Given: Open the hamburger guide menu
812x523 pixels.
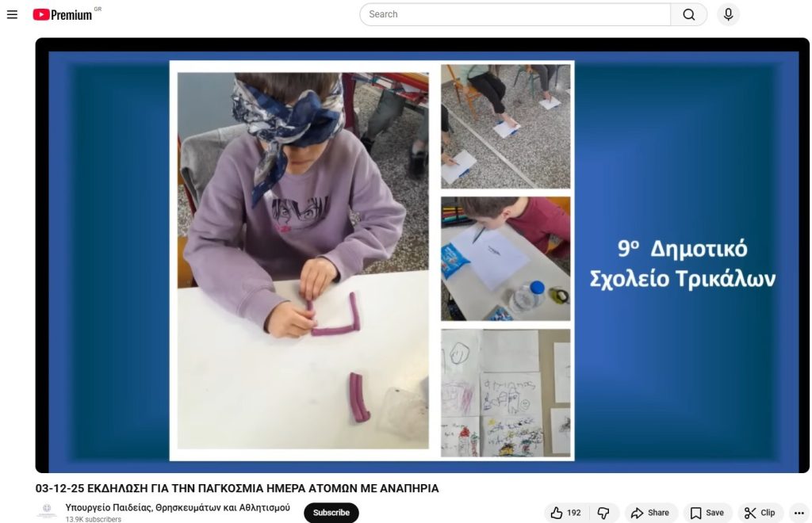Looking at the screenshot, I should pyautogui.click(x=12, y=14).
